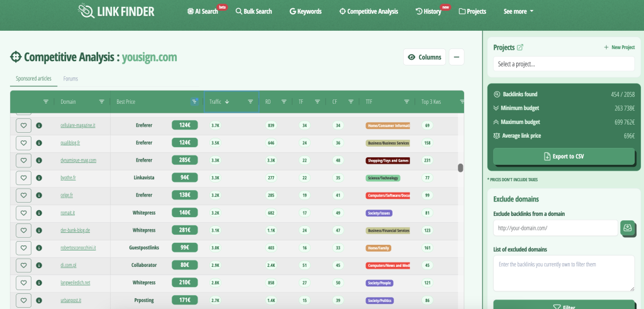
Task: Focus the exclude domain URL field
Action: tap(555, 228)
